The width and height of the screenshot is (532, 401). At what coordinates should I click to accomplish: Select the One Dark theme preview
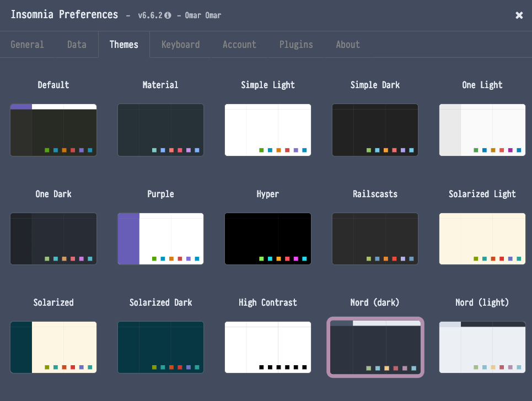pos(53,239)
